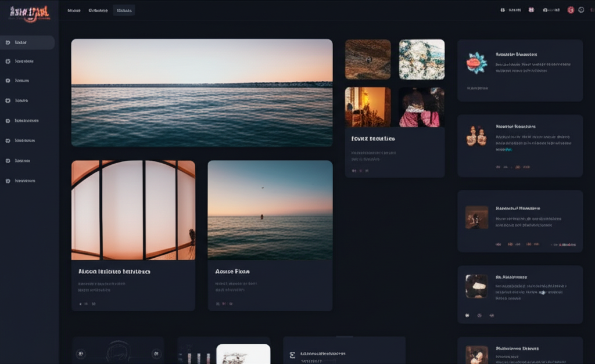Click the right circular button on the bottom-left card
The height and width of the screenshot is (364, 595).
pos(156,353)
